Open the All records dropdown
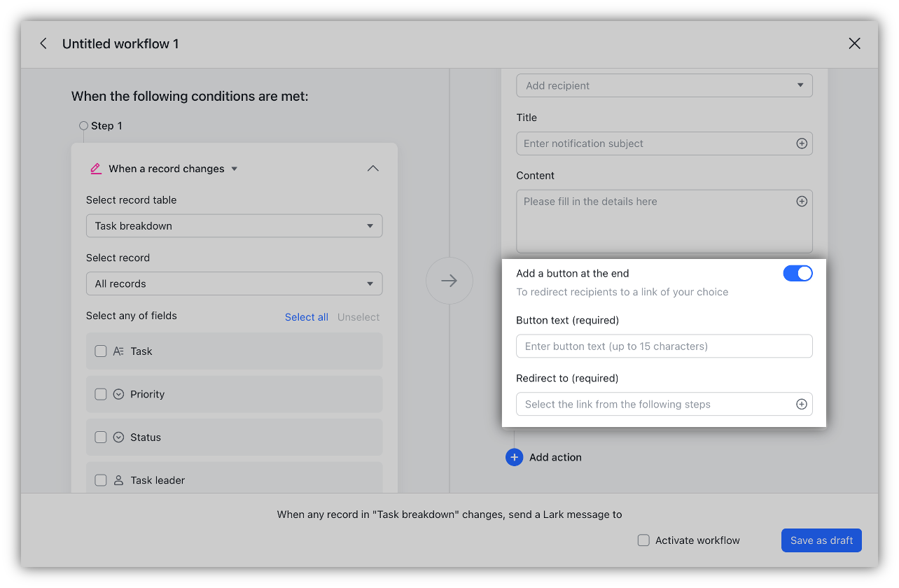The height and width of the screenshot is (588, 899). [235, 283]
